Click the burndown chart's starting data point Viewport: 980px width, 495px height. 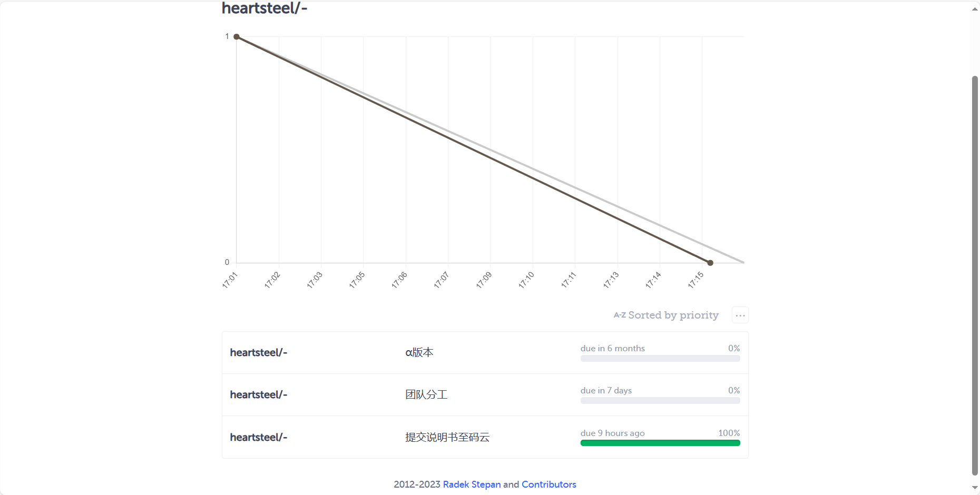(x=237, y=37)
